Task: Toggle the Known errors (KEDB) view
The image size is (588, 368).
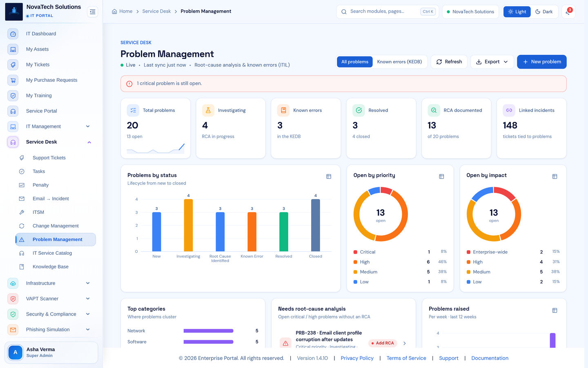Action: (x=399, y=62)
